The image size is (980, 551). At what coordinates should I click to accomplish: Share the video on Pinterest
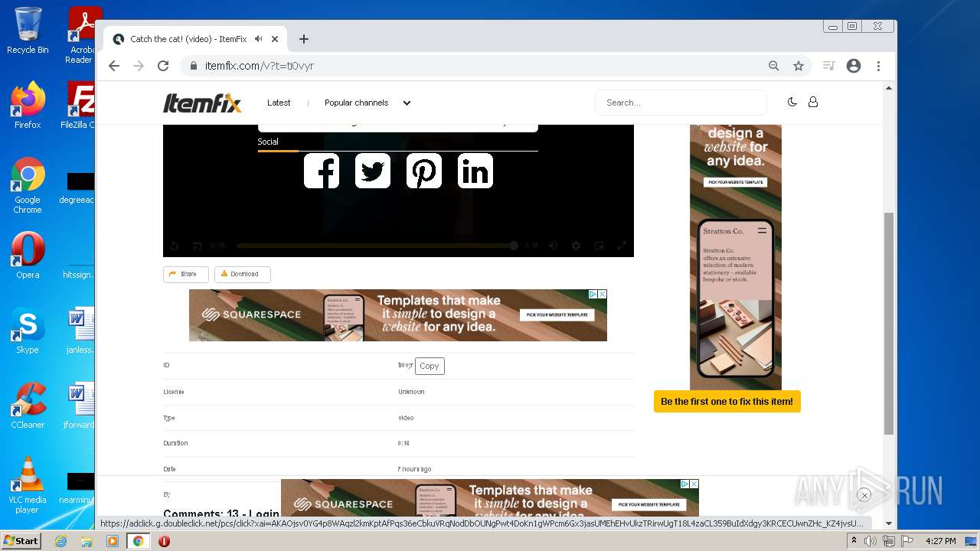coord(424,171)
